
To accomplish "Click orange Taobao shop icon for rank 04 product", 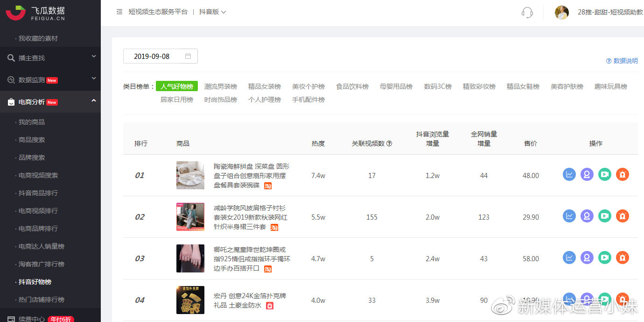I will [x=622, y=299].
